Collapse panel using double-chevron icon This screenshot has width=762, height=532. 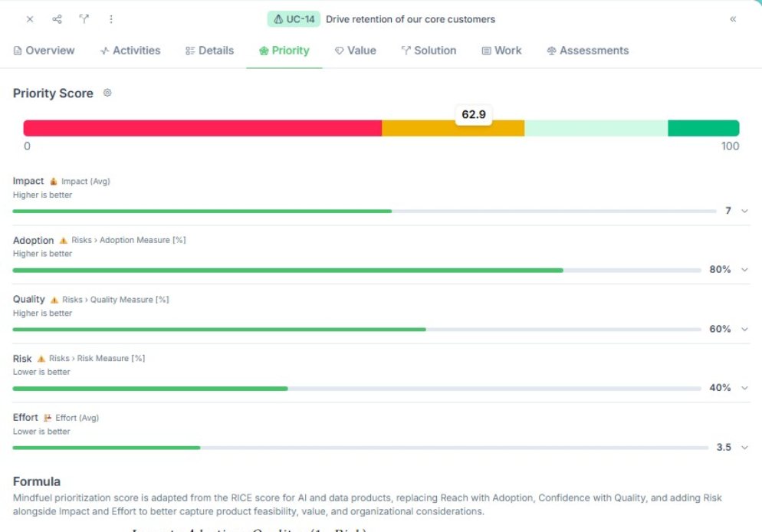coord(733,19)
